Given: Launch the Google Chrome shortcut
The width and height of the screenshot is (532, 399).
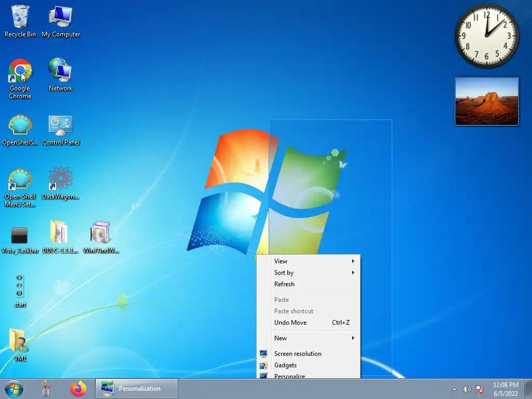Looking at the screenshot, I should tap(20, 79).
